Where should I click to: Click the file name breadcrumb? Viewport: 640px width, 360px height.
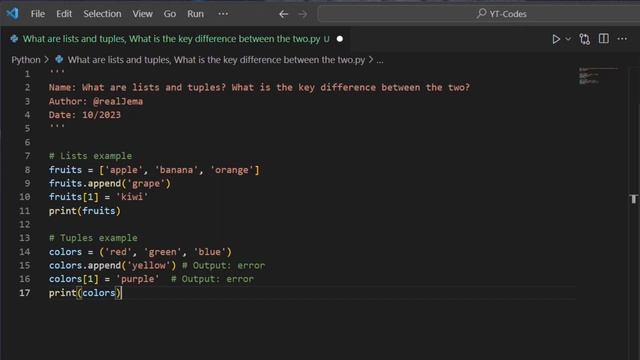216,60
